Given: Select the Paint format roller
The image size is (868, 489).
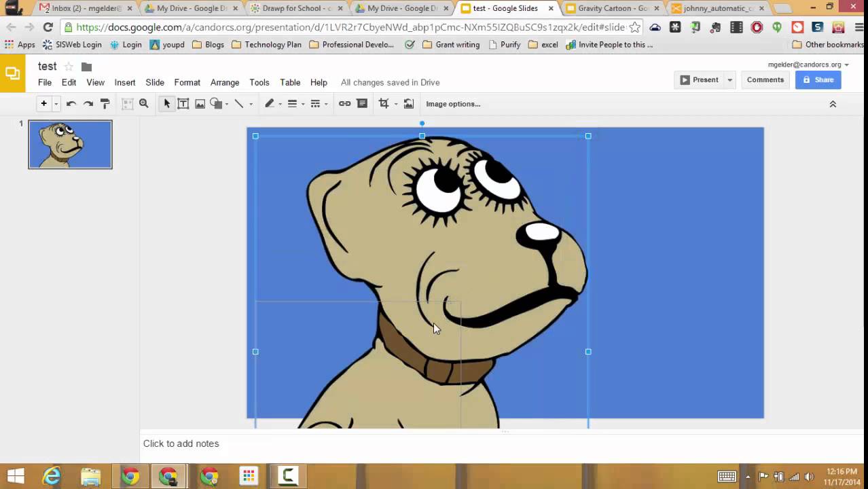Looking at the screenshot, I should coord(105,104).
